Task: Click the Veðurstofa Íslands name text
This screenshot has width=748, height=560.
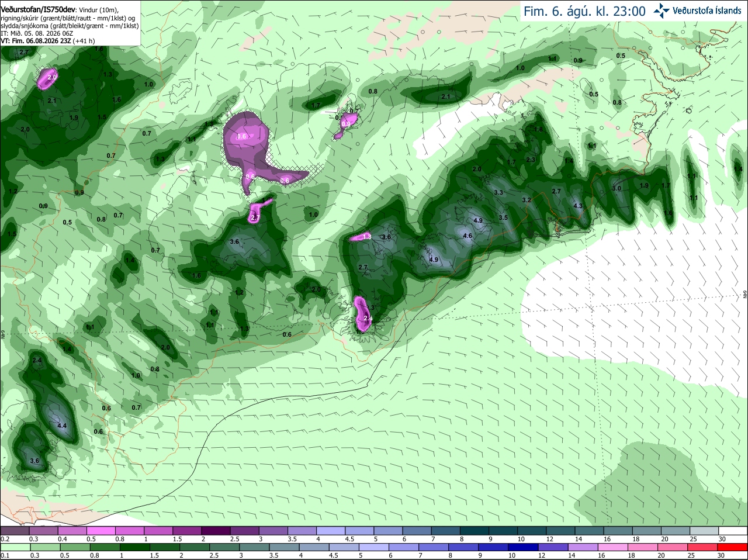Action: [x=707, y=11]
